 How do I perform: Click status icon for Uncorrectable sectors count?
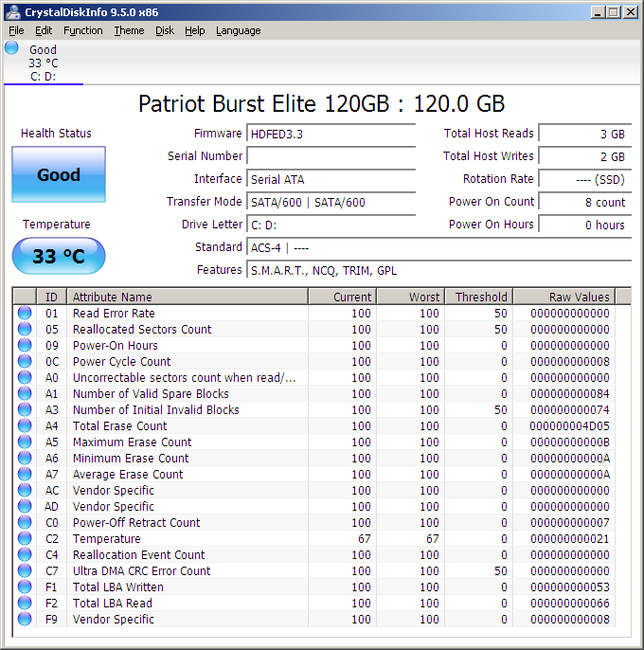point(25,378)
